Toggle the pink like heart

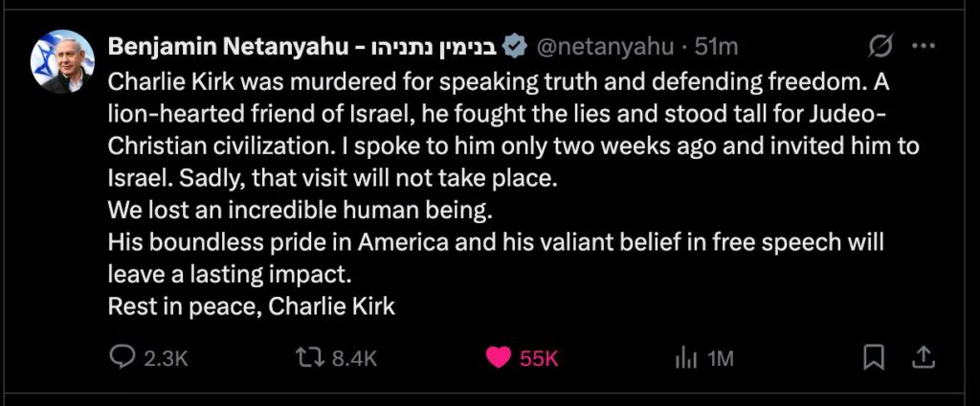[498, 357]
